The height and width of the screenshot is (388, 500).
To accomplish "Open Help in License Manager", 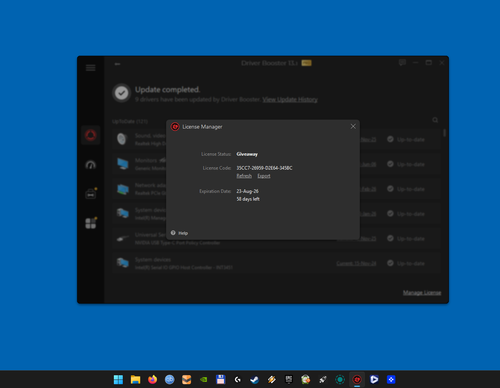I will pos(183,233).
